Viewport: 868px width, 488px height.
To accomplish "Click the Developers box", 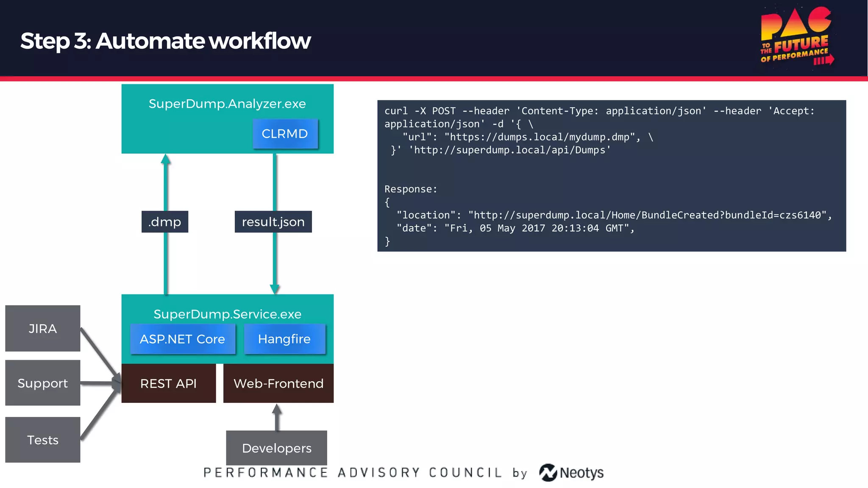I will click(x=277, y=448).
